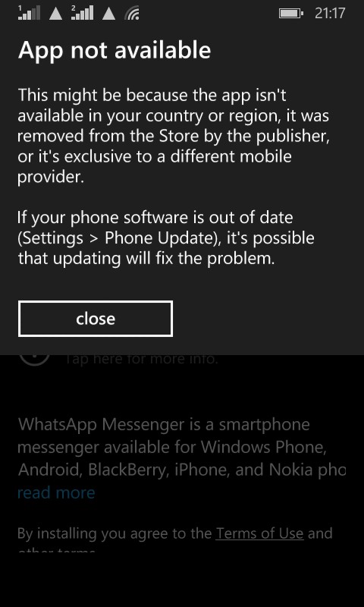Open the 'read more' link

pos(56,492)
